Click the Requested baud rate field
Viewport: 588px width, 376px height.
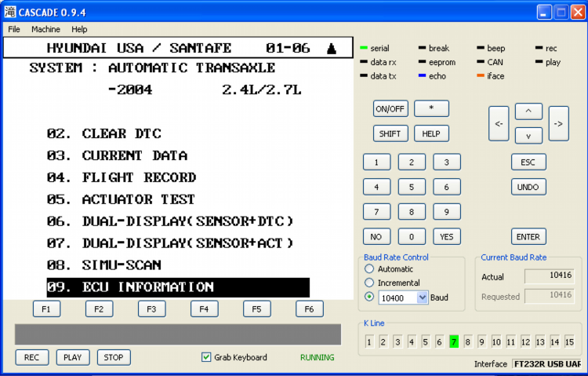(549, 296)
